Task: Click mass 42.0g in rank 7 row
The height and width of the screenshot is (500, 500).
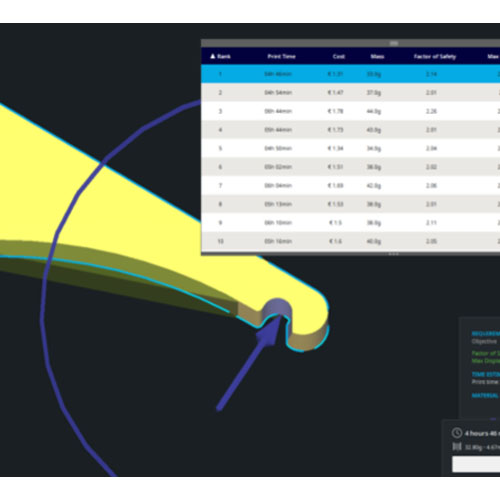Action: (x=374, y=186)
